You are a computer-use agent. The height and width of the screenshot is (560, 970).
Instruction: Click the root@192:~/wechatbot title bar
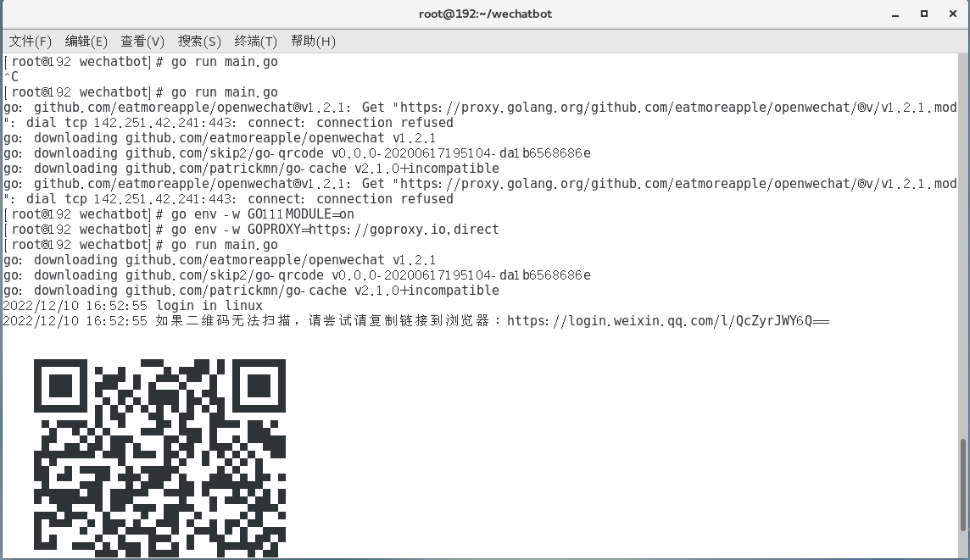coord(485,14)
